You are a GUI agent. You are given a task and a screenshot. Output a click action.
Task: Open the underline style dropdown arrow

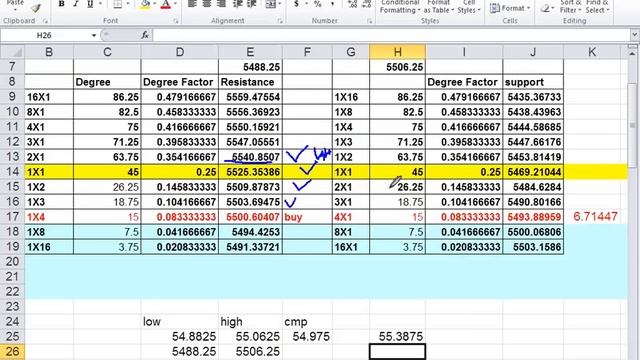click(x=100, y=4)
